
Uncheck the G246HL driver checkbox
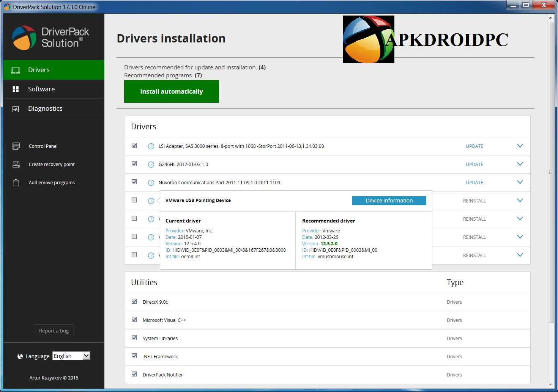(134, 164)
